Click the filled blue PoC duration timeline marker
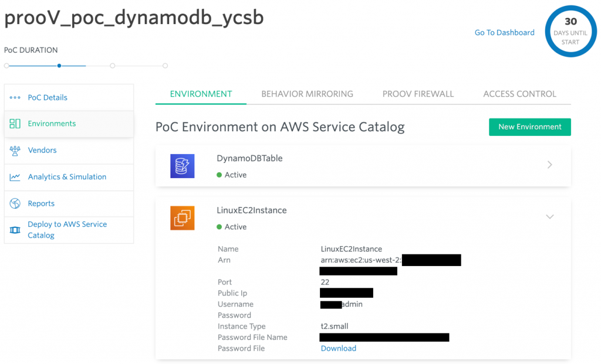This screenshot has height=364, width=601. pos(59,66)
